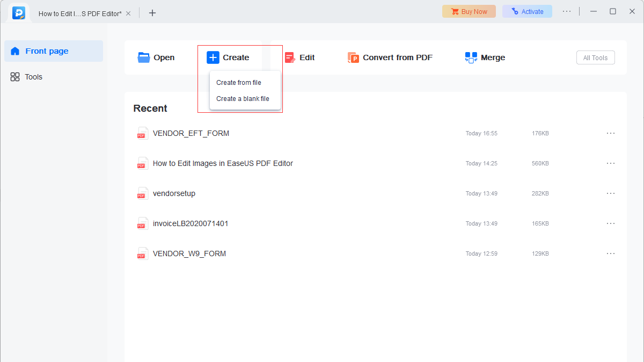The width and height of the screenshot is (644, 362).
Task: Click the Open label
Action: point(164,57)
